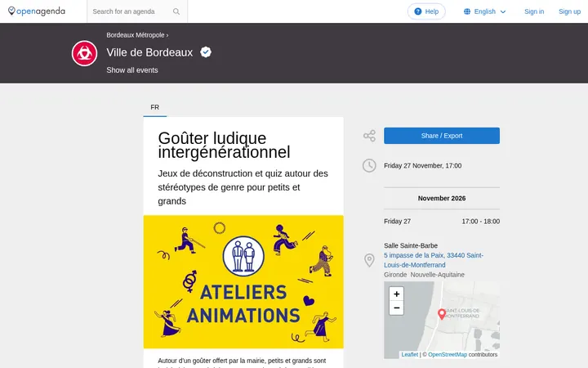Click the Share / Export button
Screen dimensions: 588x368
pyautogui.click(x=441, y=136)
